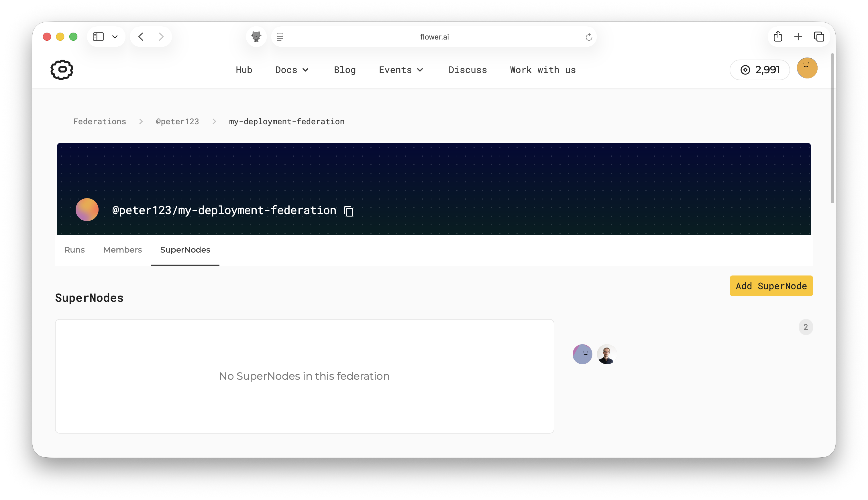The height and width of the screenshot is (500, 868).
Task: Go to the Federations breadcrumb
Action: pos(100,121)
